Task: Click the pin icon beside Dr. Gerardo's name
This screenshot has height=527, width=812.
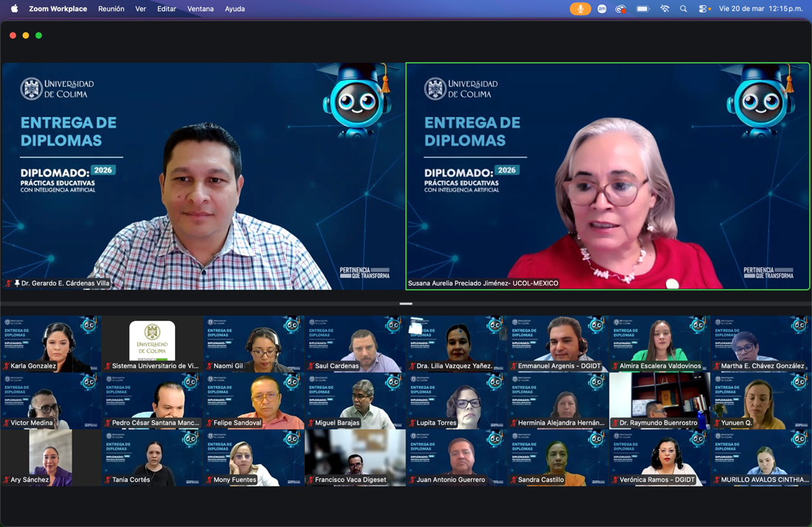Action: pyautogui.click(x=17, y=283)
